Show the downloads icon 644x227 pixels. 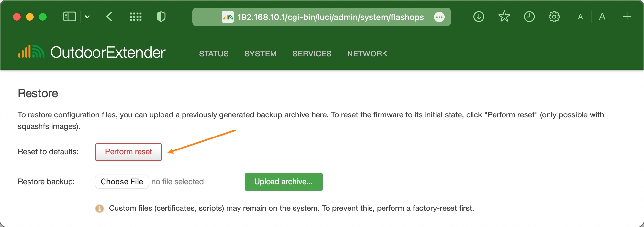479,17
